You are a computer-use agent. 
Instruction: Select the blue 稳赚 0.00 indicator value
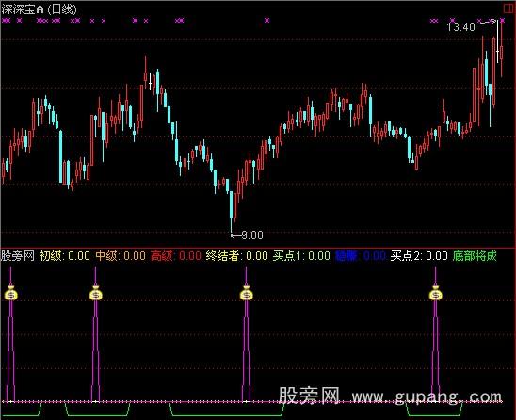[x=361, y=256]
